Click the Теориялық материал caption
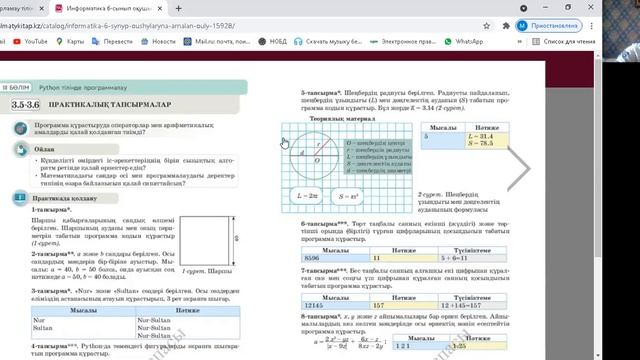 click(x=342, y=118)
